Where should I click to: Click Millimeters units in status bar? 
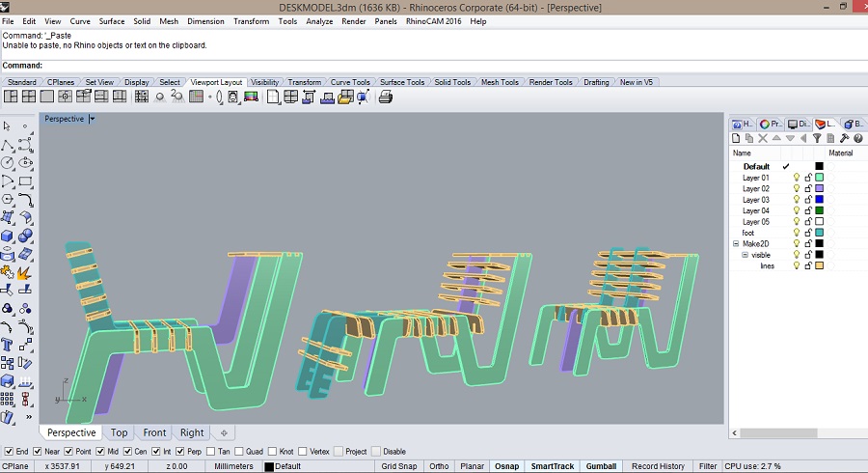[x=233, y=466]
